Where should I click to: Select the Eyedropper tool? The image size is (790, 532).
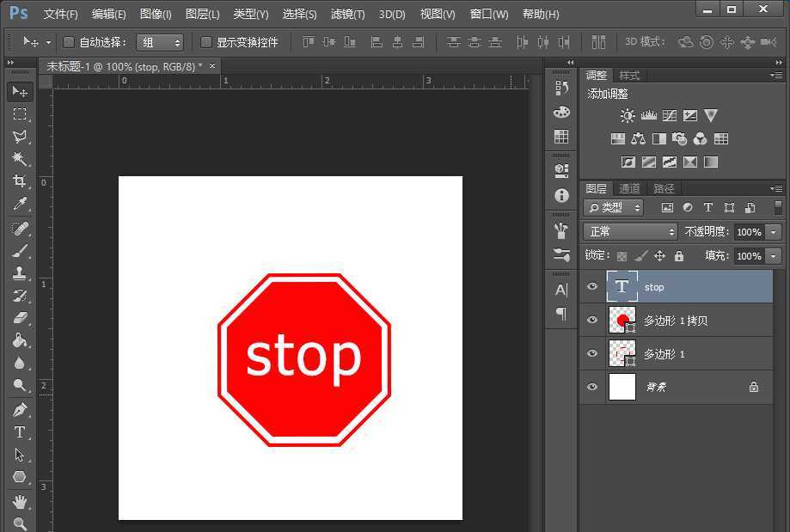[x=19, y=204]
